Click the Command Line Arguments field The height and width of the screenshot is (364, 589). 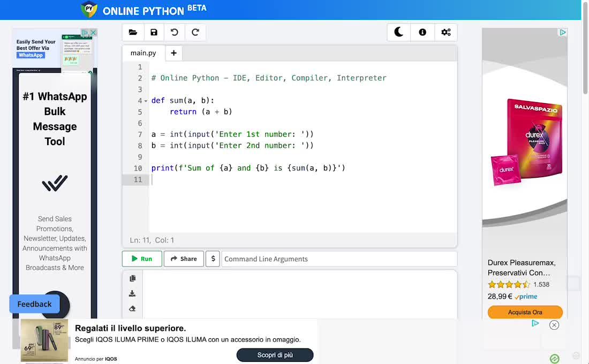[x=339, y=259]
